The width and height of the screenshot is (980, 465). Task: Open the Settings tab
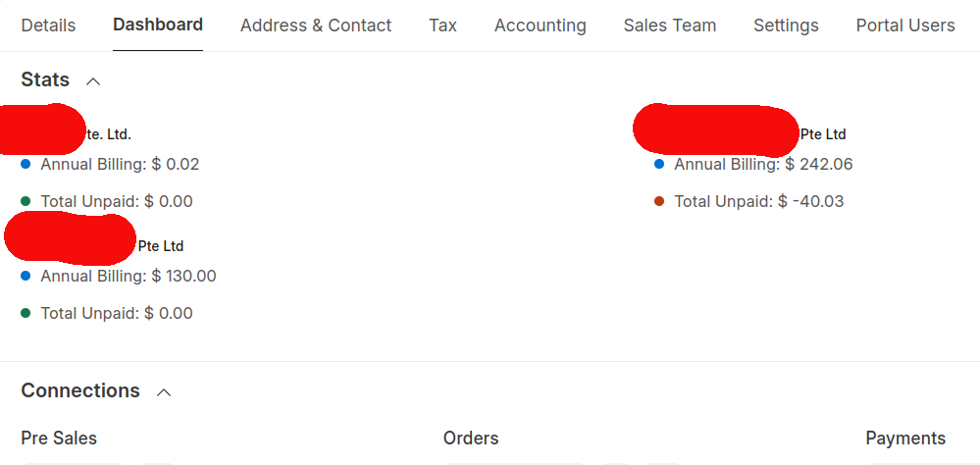coord(786,26)
